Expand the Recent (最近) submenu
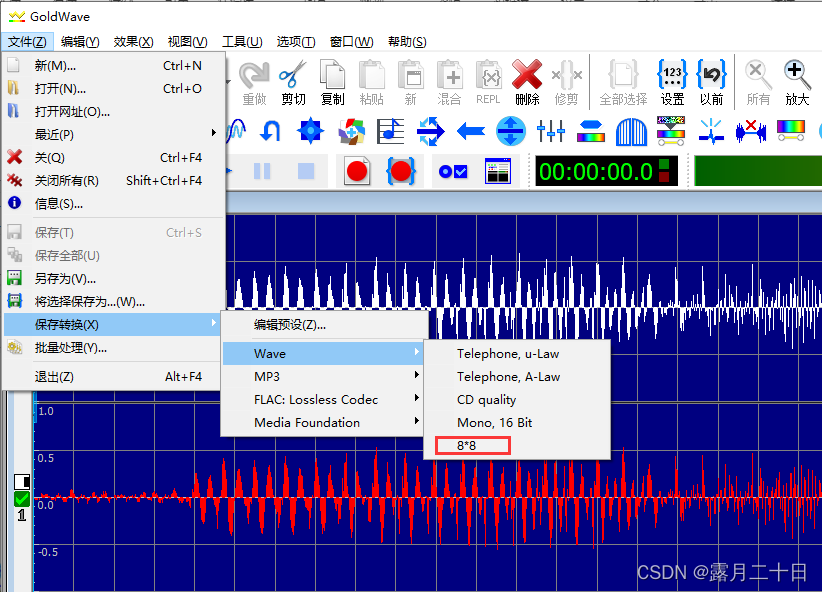Screen dimensions: 822x592 pos(113,135)
